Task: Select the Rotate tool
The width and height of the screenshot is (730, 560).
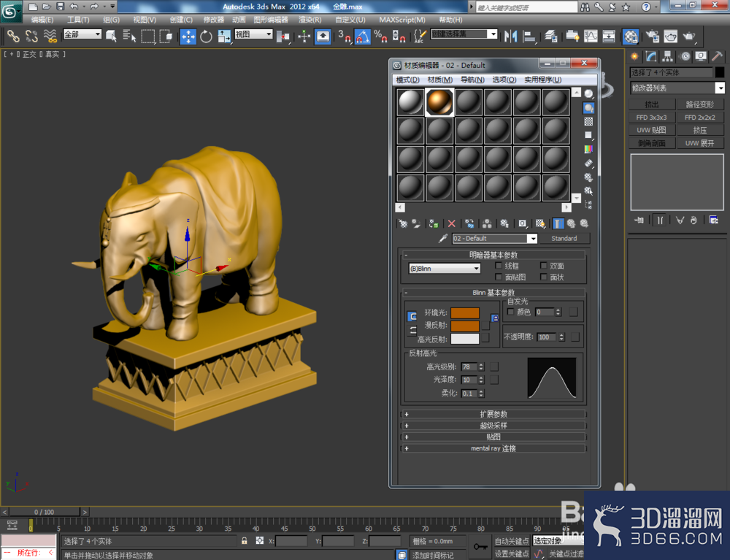Action: tap(206, 37)
